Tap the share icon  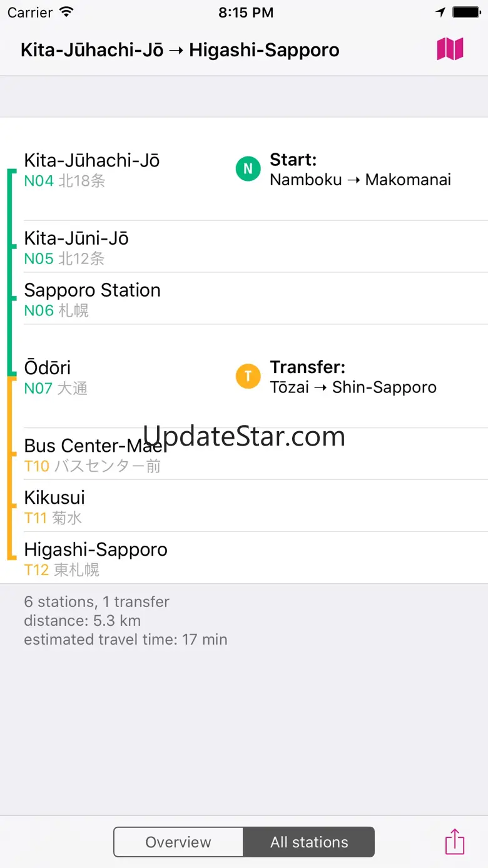point(455,842)
